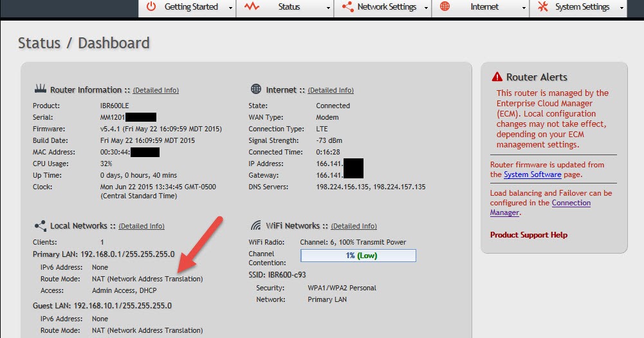
Task: Open the Status menu
Action: (285, 8)
